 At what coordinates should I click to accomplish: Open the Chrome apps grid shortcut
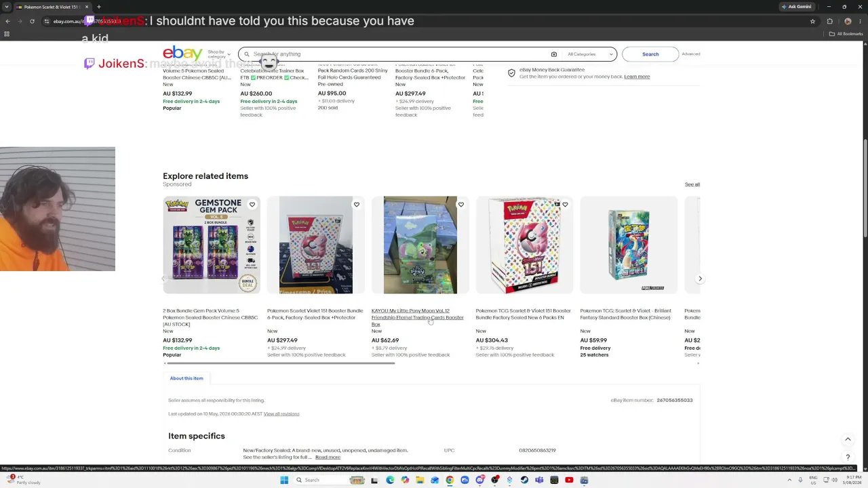coord(7,34)
